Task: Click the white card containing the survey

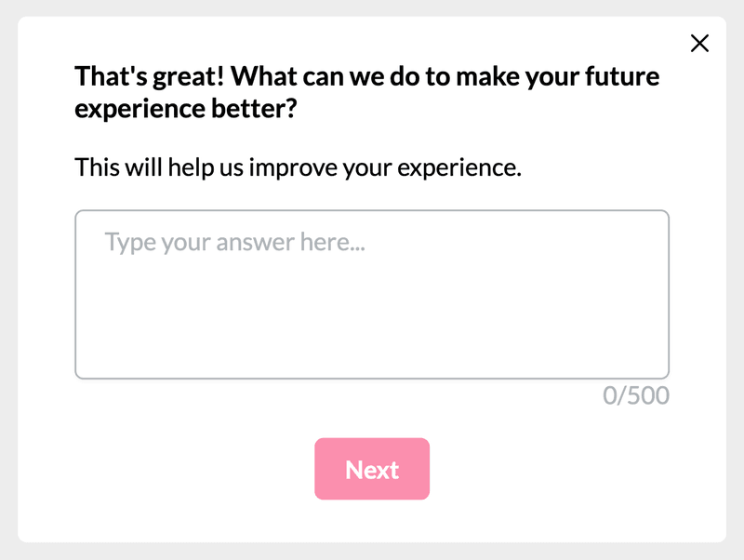Action: click(372, 521)
